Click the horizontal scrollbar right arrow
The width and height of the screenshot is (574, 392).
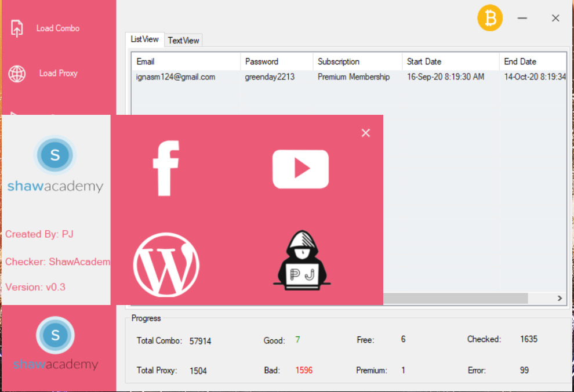(560, 298)
